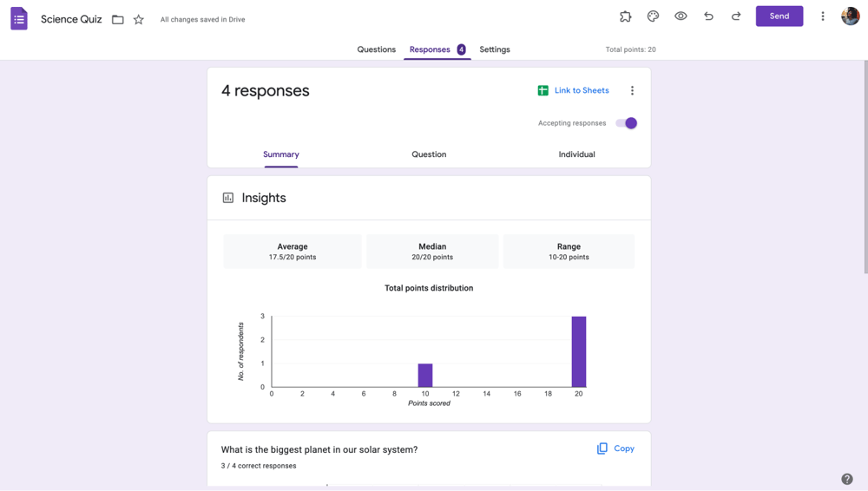This screenshot has width=868, height=491.
Task: Open the user account profile picture
Action: (850, 16)
